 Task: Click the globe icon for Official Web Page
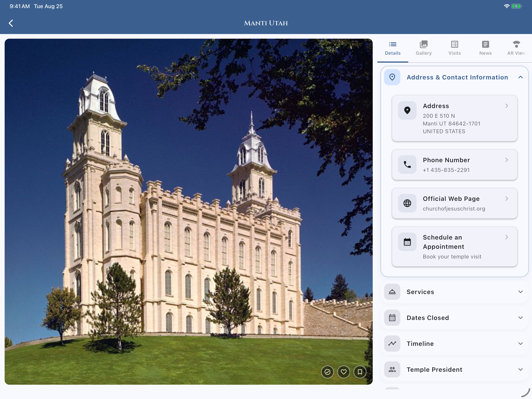[407, 203]
